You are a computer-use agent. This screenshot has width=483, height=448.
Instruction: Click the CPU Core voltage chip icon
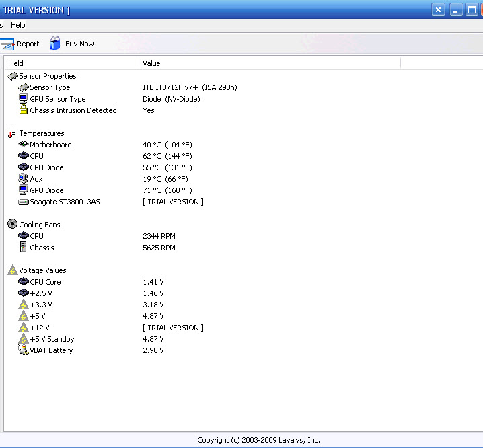pos(24,281)
